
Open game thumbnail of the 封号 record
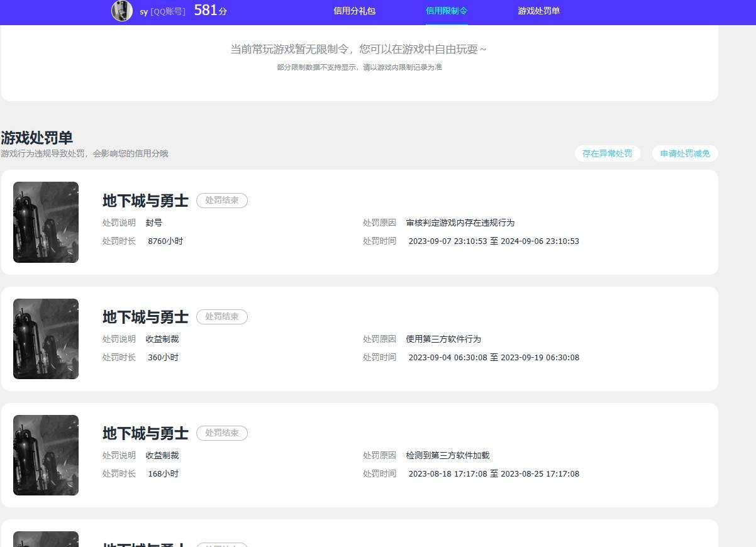[46, 222]
